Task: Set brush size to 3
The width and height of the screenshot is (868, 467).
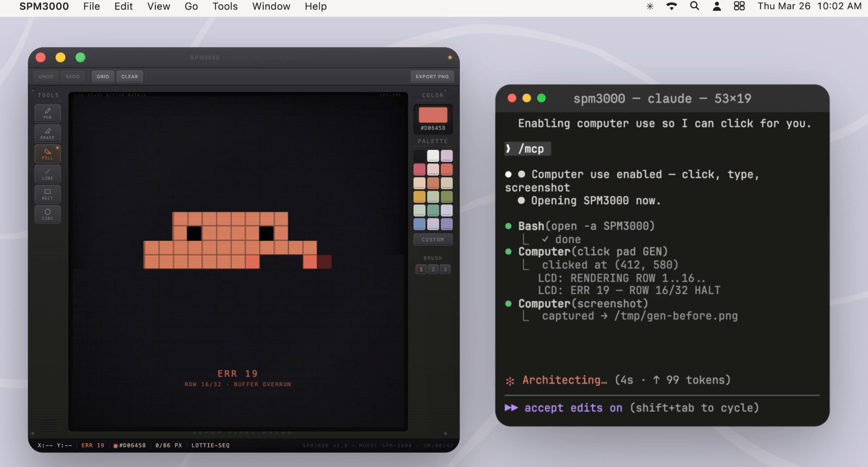Action: [445, 269]
